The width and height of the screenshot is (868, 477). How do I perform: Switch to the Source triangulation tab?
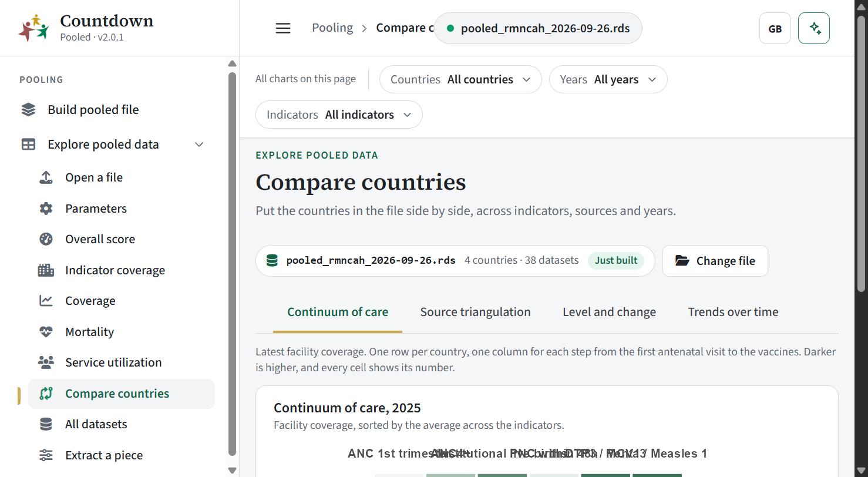pyautogui.click(x=475, y=312)
